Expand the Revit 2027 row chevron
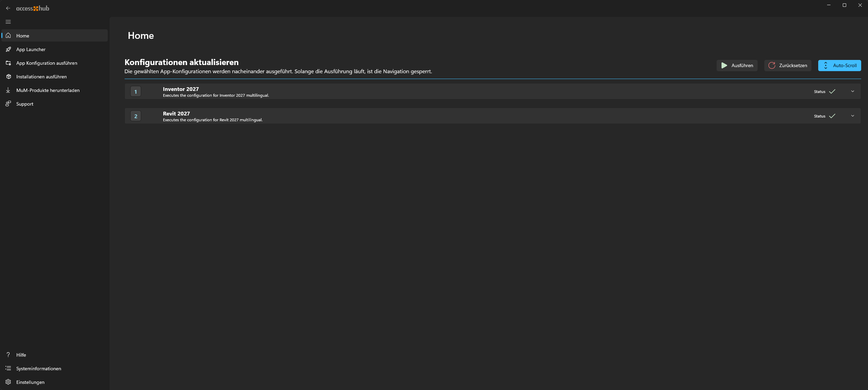 point(853,116)
